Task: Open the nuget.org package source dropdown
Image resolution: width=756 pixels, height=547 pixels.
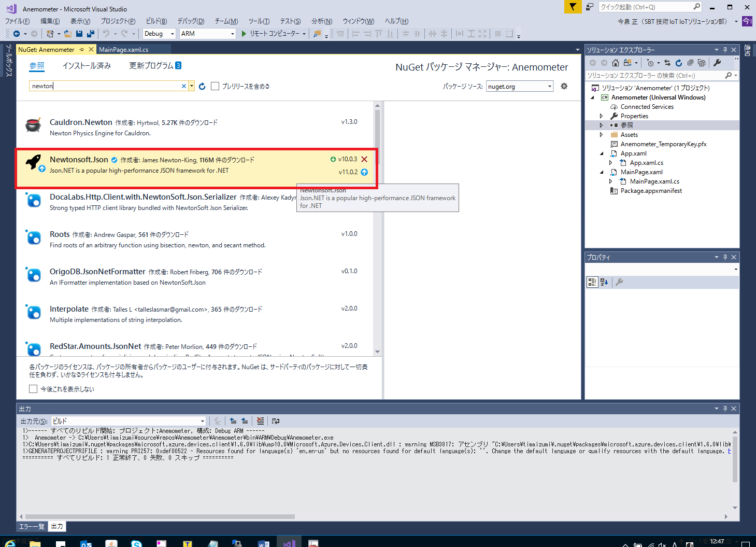Action: [520, 86]
